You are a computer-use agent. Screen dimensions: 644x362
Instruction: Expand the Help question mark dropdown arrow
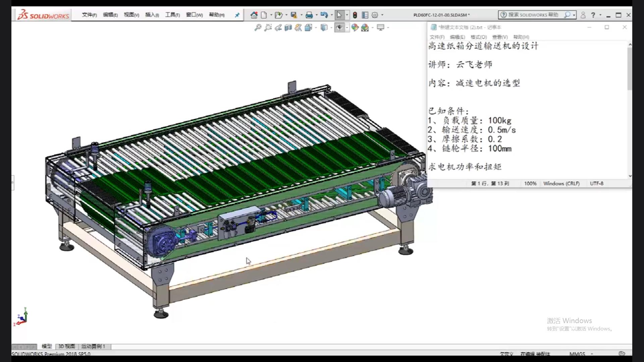click(x=600, y=15)
